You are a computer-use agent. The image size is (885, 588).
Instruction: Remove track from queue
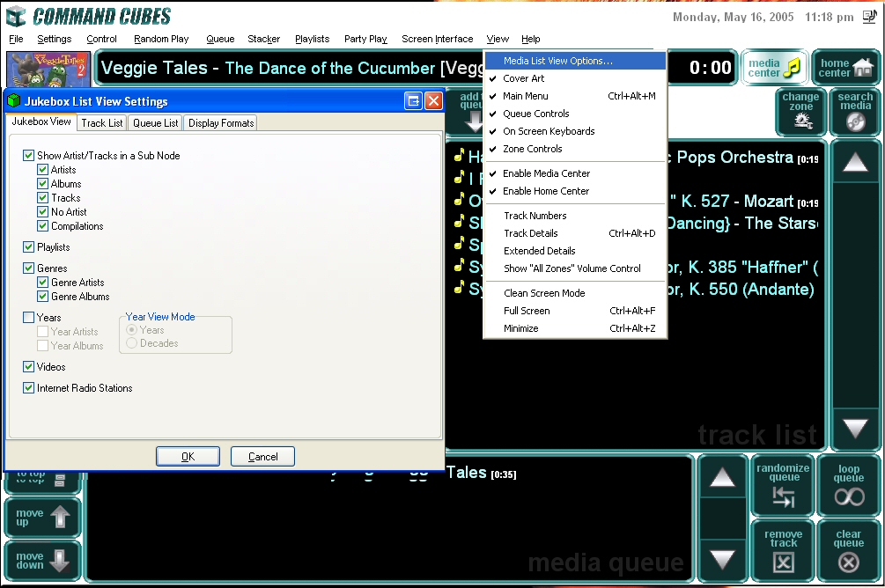coord(783,549)
